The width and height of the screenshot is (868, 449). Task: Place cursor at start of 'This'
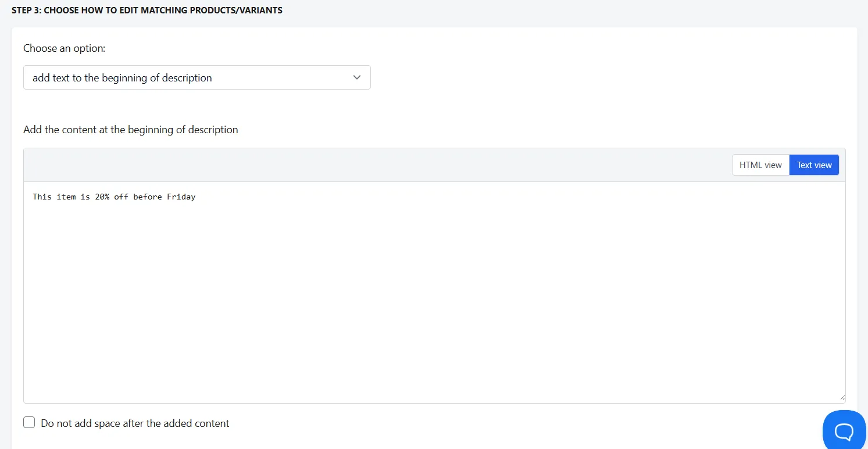click(x=33, y=197)
